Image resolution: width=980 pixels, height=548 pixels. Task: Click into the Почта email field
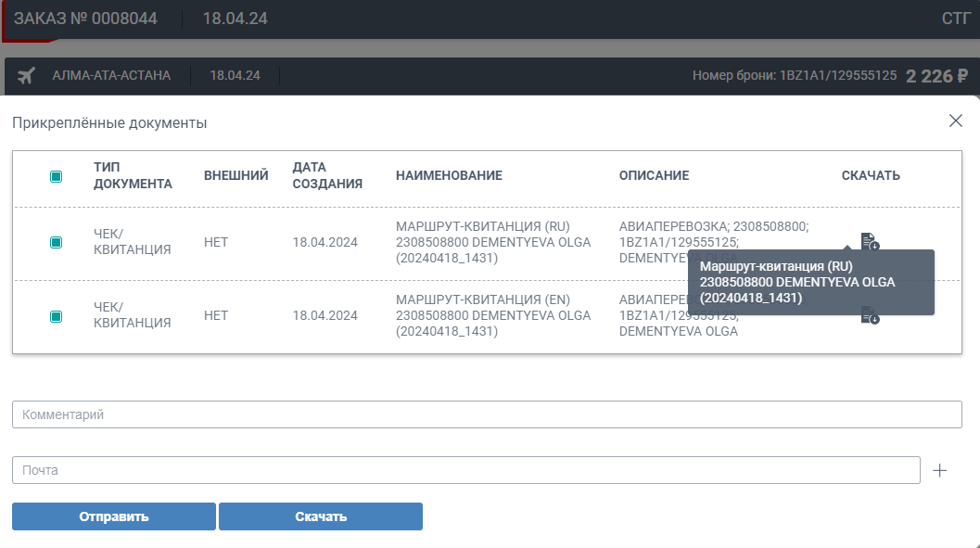pyautogui.click(x=465, y=470)
